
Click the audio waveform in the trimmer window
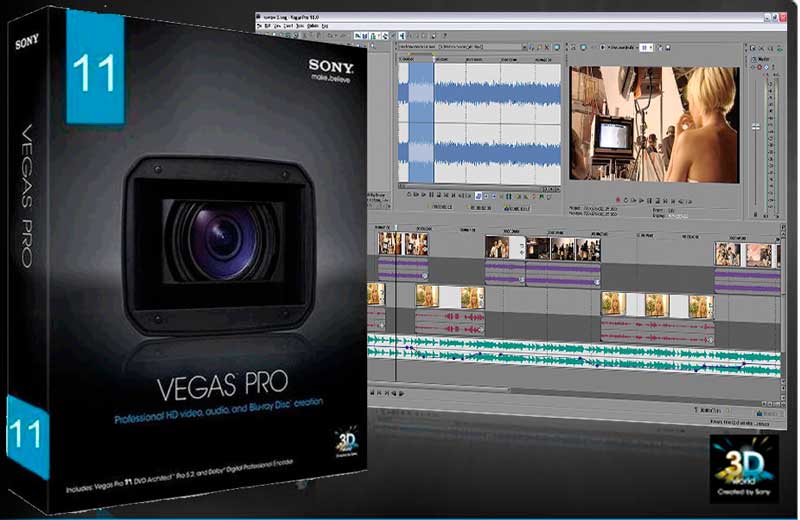[x=479, y=122]
